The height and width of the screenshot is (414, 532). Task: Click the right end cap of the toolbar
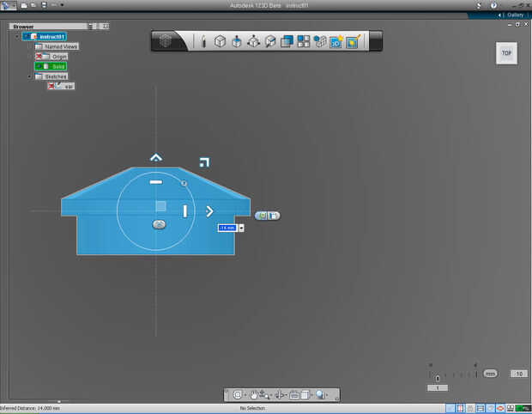(376, 41)
